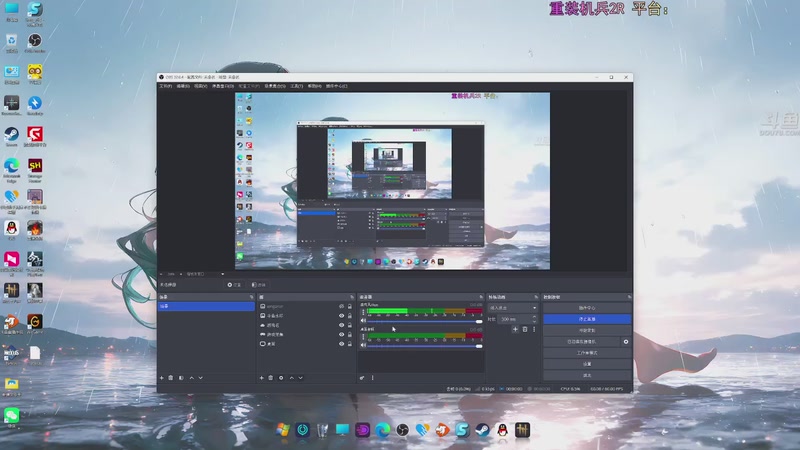Add a transition with the Scene Transitions plus icon

tap(515, 330)
